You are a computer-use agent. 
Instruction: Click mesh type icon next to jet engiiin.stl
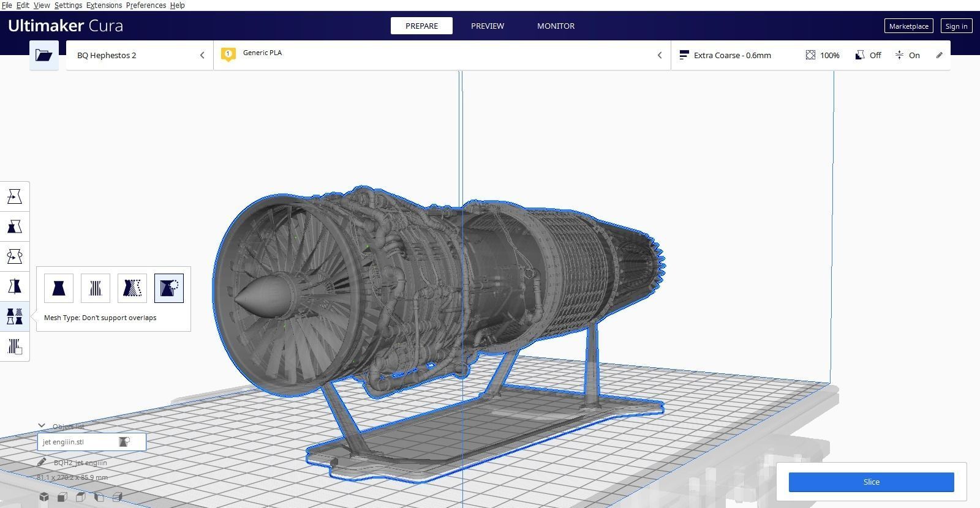point(124,442)
